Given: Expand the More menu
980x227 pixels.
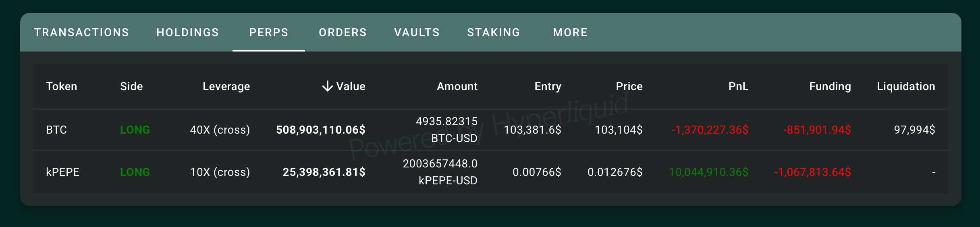Looking at the screenshot, I should tap(570, 33).
